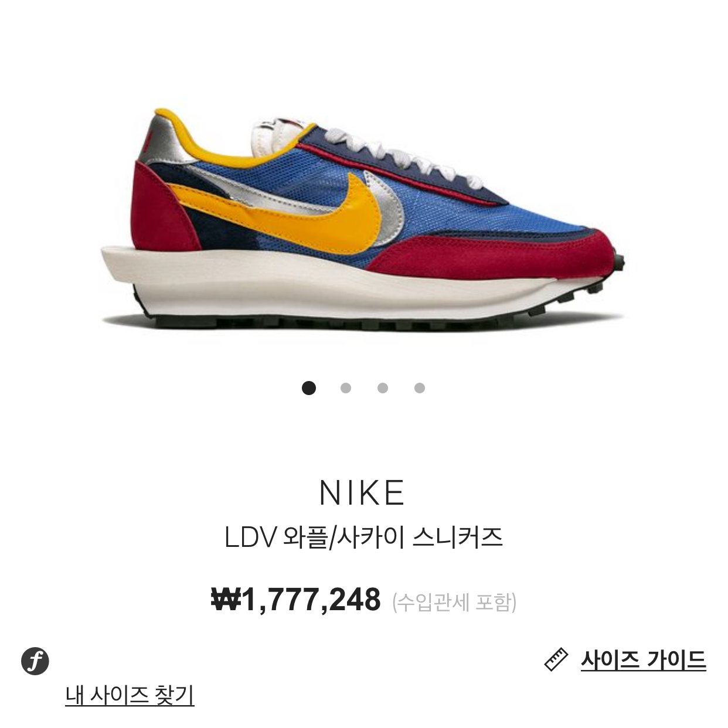
Task: Jump to the fourth carousel dot
Action: [x=420, y=388]
